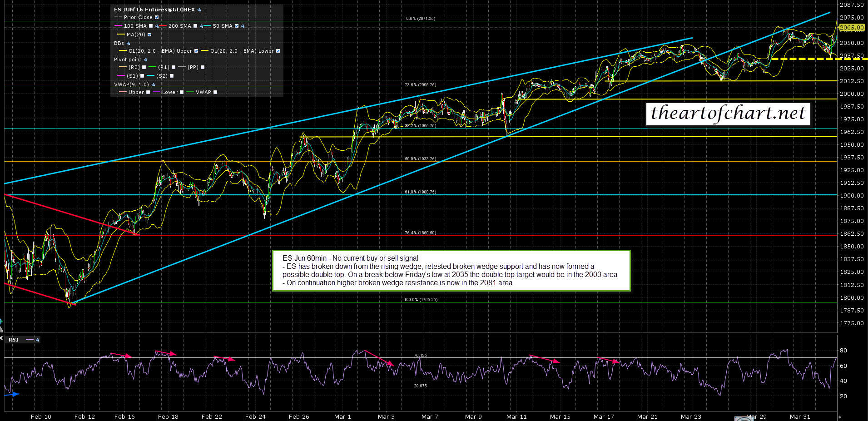Click wrench icon next to 200 SMA
868x421 pixels.
[201, 26]
